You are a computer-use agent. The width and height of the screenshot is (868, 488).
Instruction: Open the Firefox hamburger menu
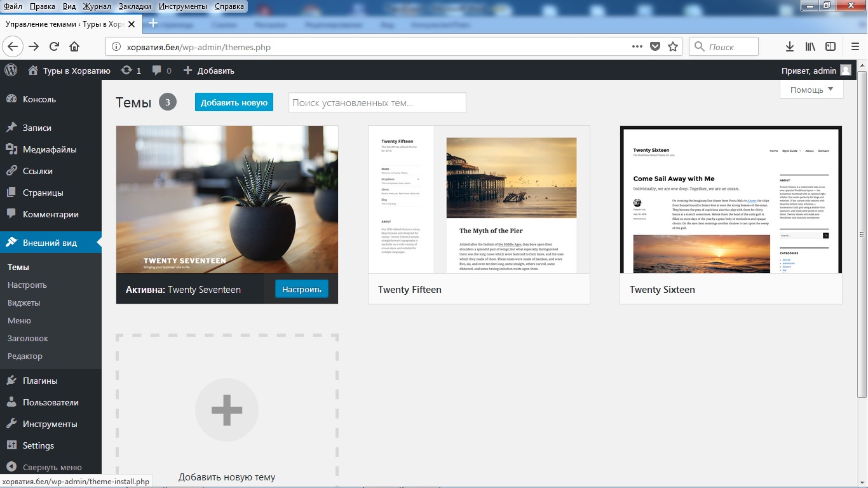[x=855, y=46]
